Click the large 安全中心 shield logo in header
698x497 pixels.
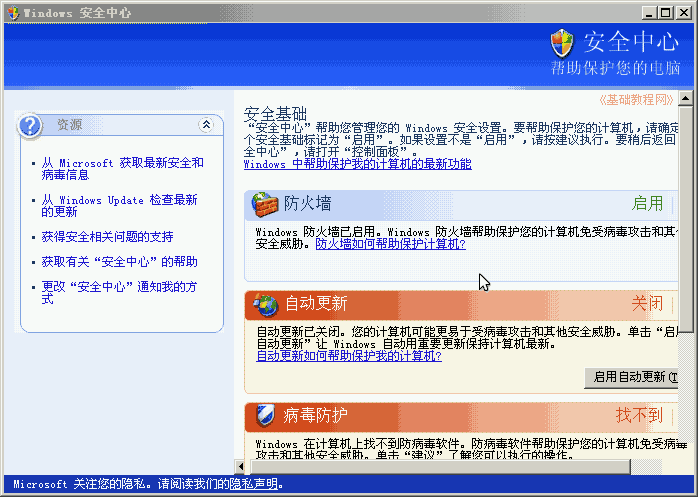click(562, 44)
